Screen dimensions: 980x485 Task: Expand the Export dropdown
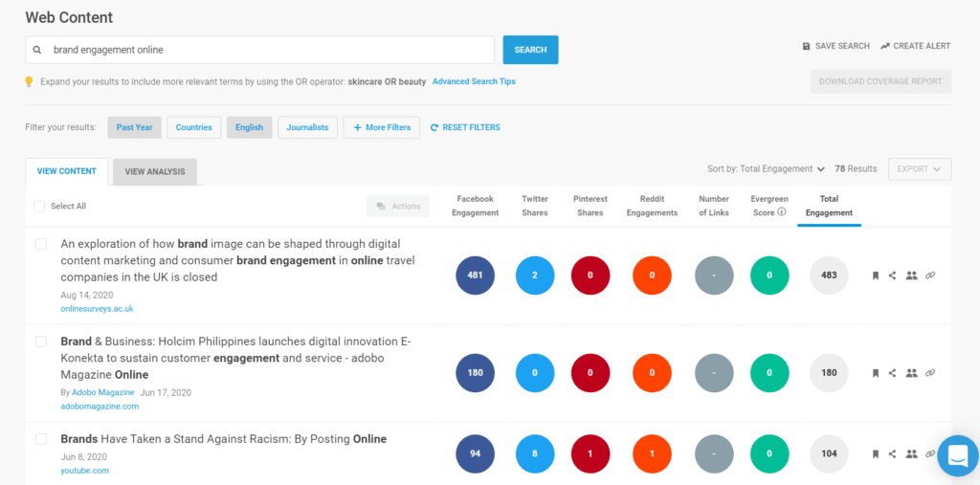(919, 169)
